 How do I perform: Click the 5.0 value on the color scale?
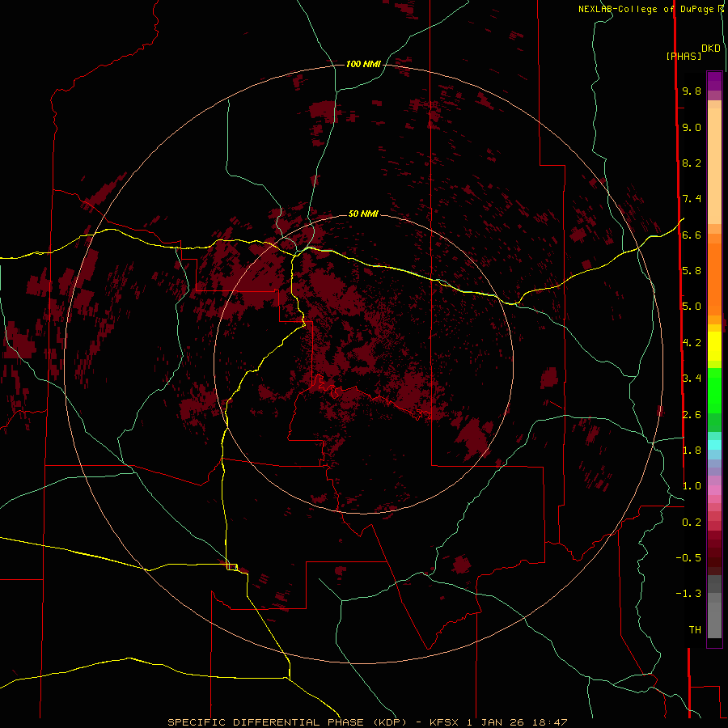[692, 307]
